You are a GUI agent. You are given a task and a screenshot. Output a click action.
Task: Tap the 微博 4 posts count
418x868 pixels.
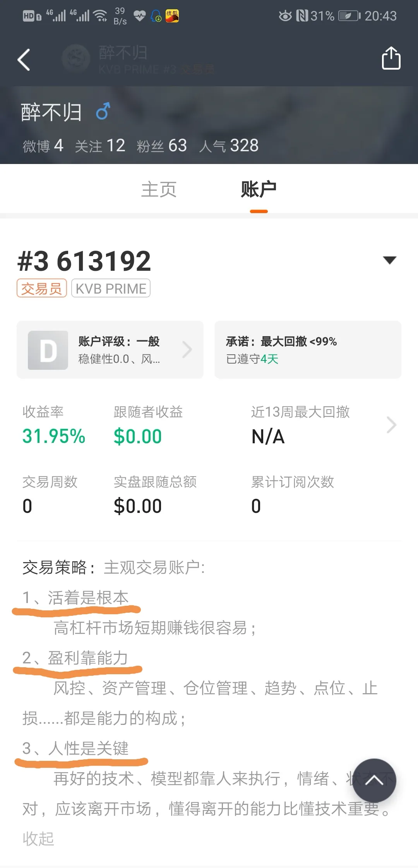coord(43,146)
